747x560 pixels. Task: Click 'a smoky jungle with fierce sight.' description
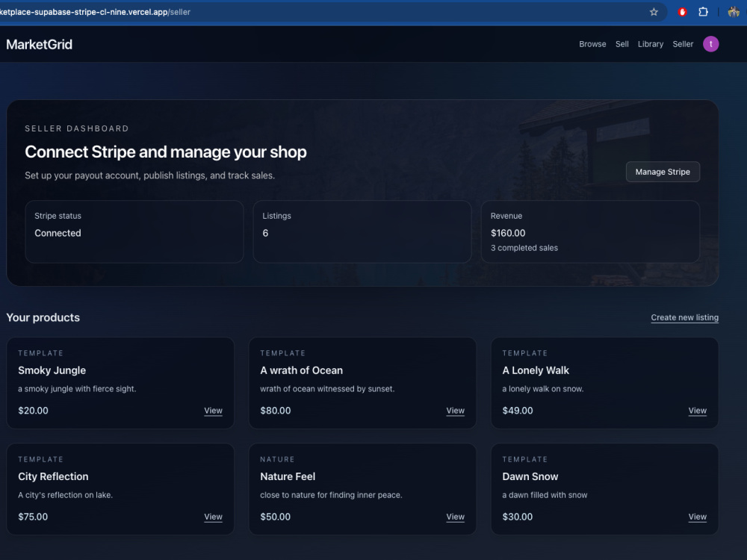[x=77, y=389]
